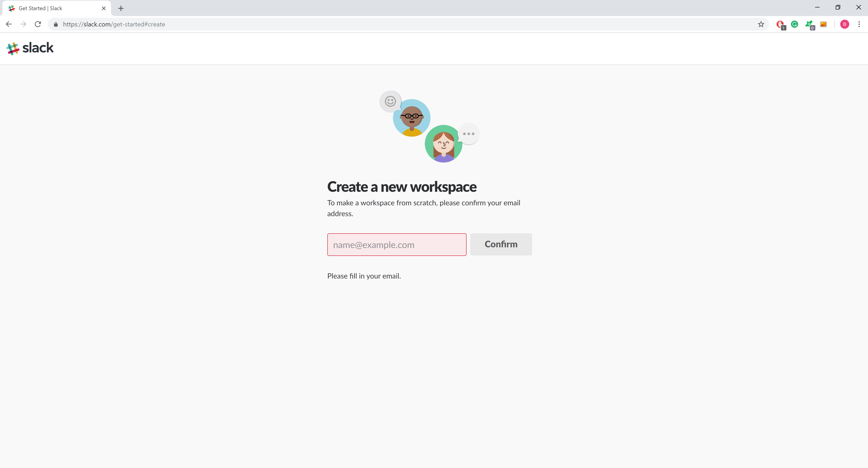Click the green Adguard extension icon
The height and width of the screenshot is (468, 868).
809,24
